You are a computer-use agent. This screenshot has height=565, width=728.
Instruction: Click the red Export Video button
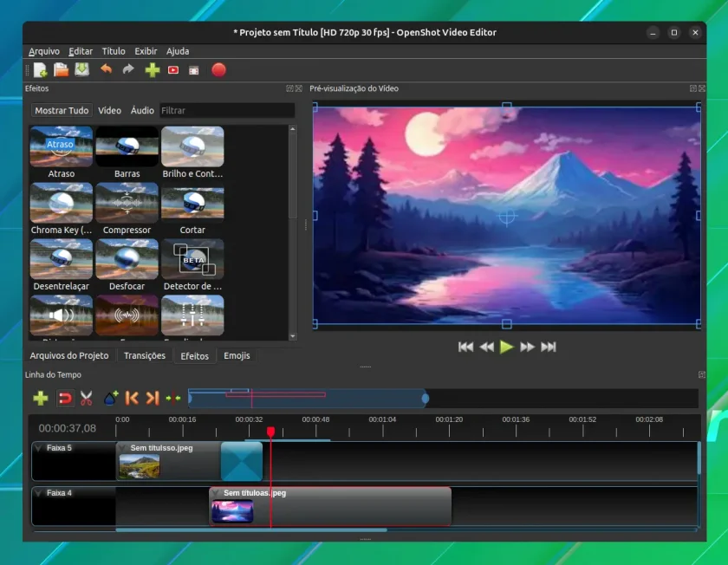[218, 70]
